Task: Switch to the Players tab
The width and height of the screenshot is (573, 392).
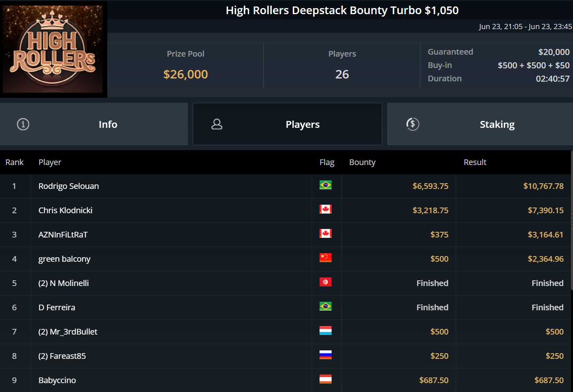Action: click(302, 124)
